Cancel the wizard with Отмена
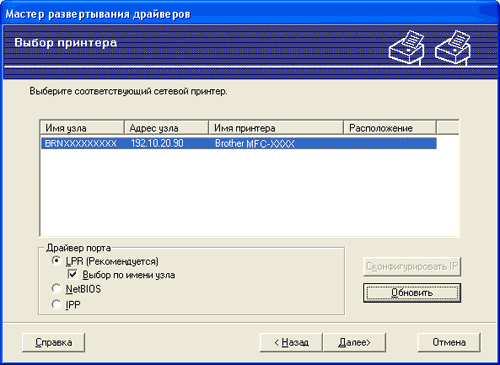Screen dimensions: 500x365 (x=449, y=342)
